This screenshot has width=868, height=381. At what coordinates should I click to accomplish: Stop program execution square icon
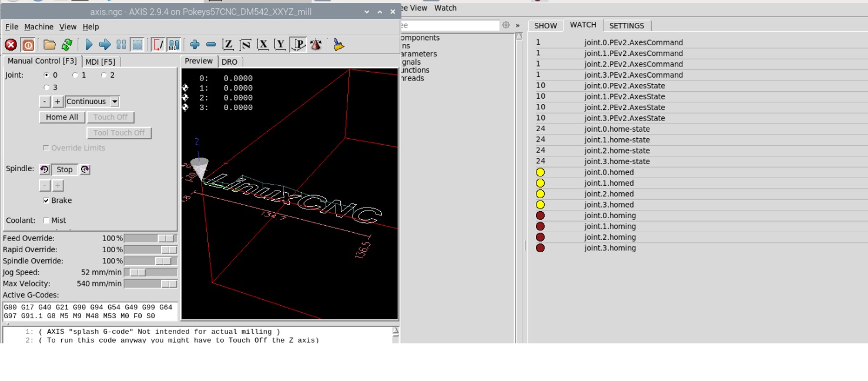138,45
